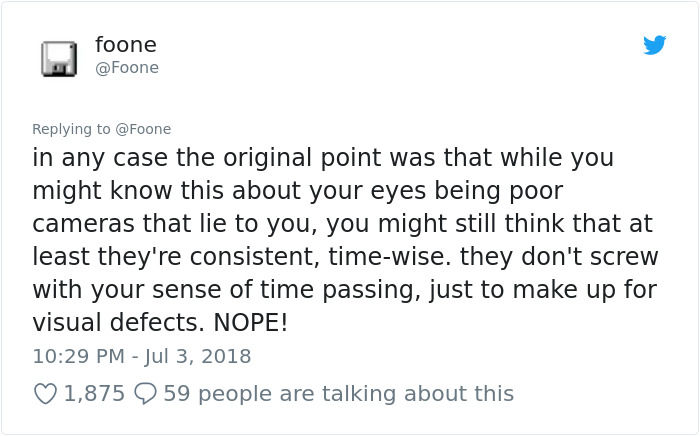This screenshot has height=436, width=700.
Task: Open the foone display name profile
Action: (x=125, y=45)
